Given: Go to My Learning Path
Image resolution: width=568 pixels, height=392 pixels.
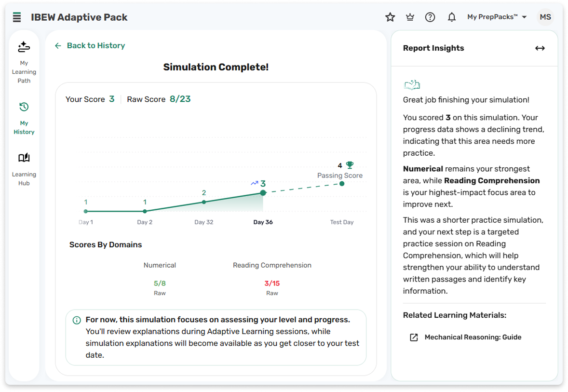Looking at the screenshot, I should point(24,62).
